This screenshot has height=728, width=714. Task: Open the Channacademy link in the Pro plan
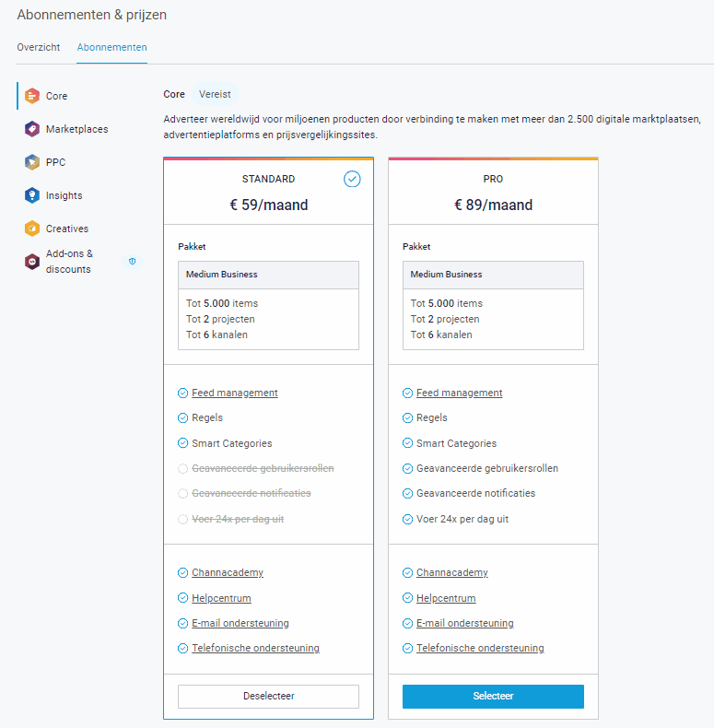point(452,572)
